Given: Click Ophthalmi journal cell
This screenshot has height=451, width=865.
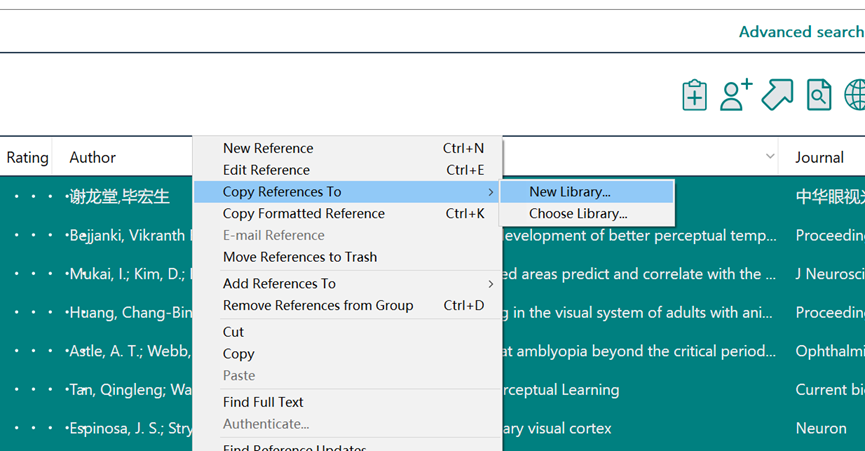Looking at the screenshot, I should pyautogui.click(x=830, y=351).
